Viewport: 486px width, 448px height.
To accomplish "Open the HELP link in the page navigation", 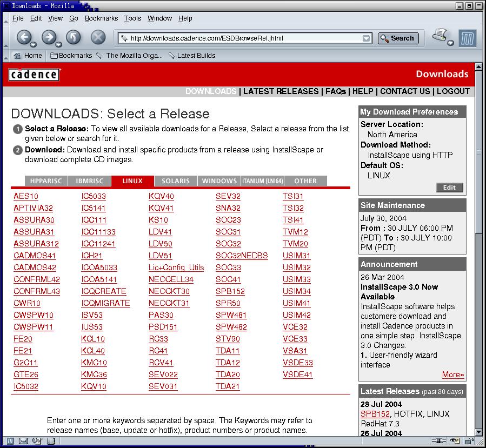I will [x=363, y=91].
